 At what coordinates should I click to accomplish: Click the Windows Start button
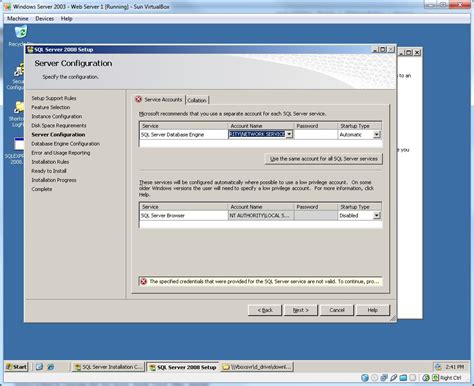(x=16, y=367)
